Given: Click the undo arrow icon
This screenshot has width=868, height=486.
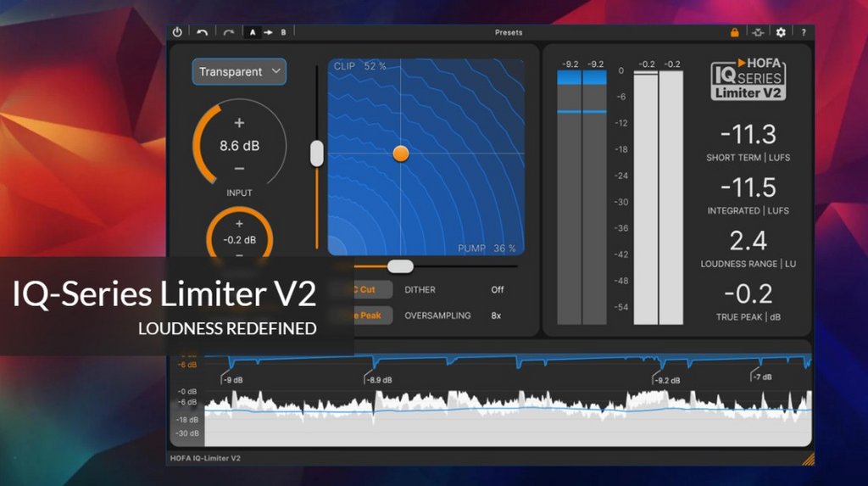Looking at the screenshot, I should pyautogui.click(x=202, y=33).
